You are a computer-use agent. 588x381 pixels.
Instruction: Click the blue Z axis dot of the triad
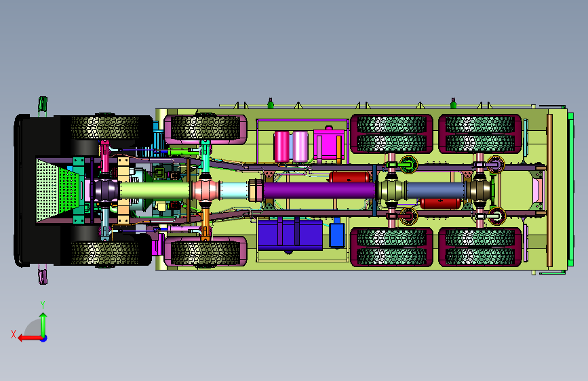coord(44,338)
